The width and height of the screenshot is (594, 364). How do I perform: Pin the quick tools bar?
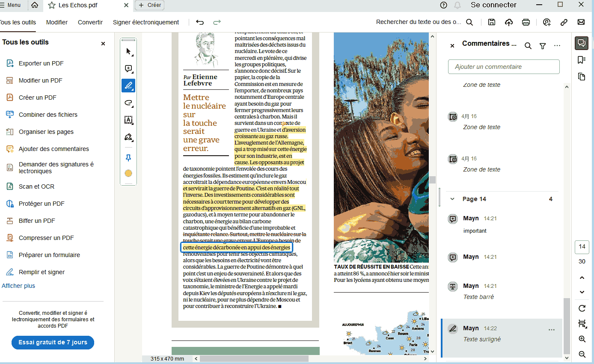128,158
